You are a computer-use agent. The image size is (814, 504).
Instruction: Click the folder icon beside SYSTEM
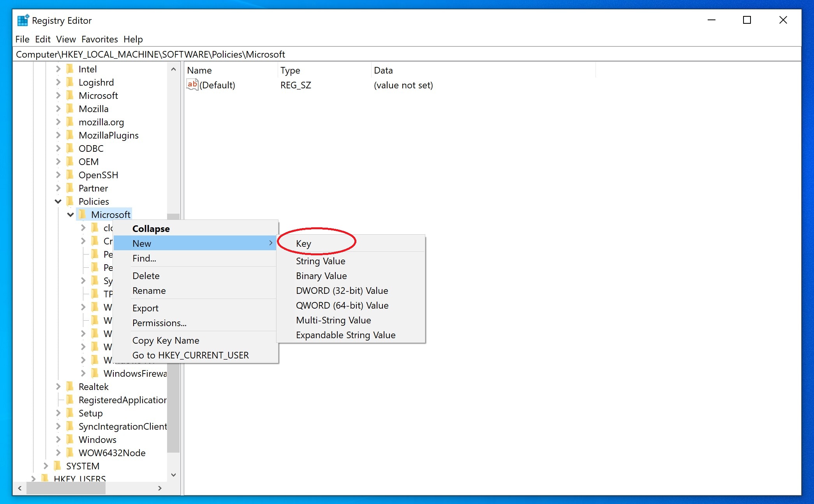click(x=58, y=466)
